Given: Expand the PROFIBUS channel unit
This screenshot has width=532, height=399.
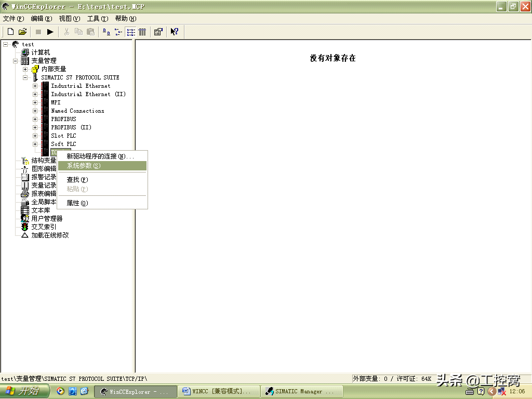Looking at the screenshot, I should click(x=35, y=119).
